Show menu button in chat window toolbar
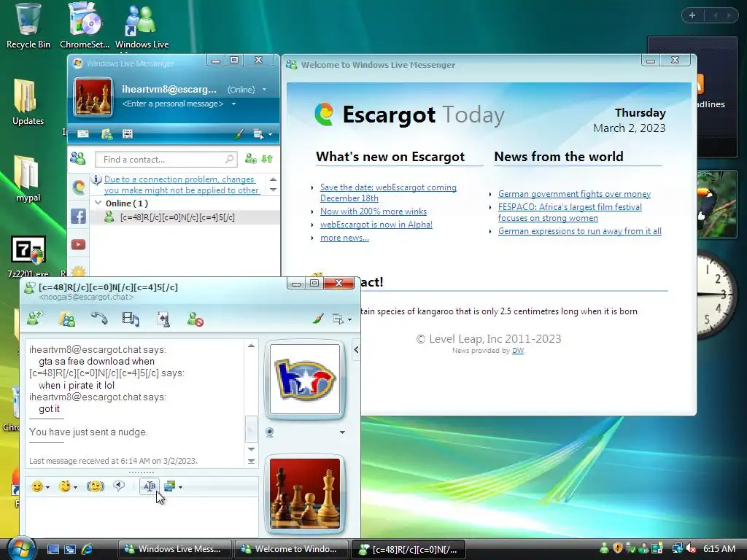Screen dimensions: 747x560 341,319
